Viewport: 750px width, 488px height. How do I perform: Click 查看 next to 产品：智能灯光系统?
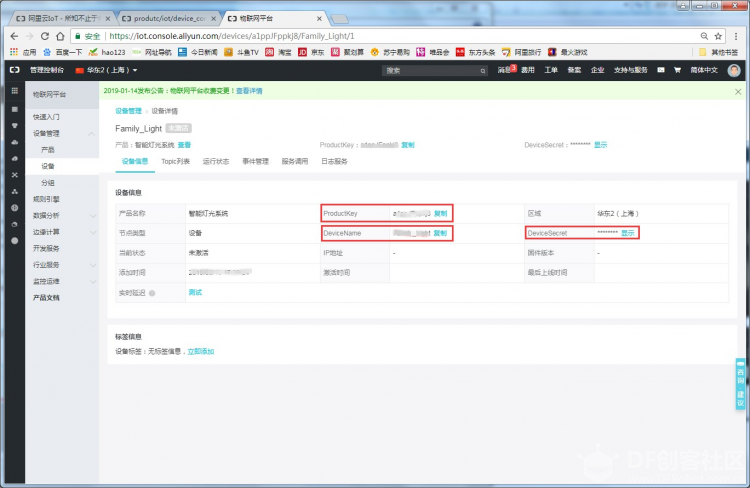[184, 145]
